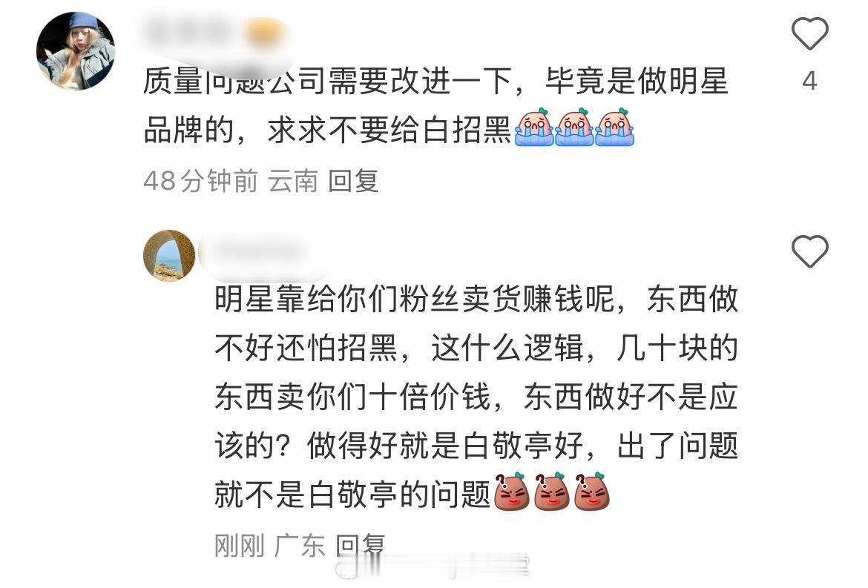The image size is (868, 588).
Task: Select the first crying emoji after 招黑
Action: tap(534, 128)
